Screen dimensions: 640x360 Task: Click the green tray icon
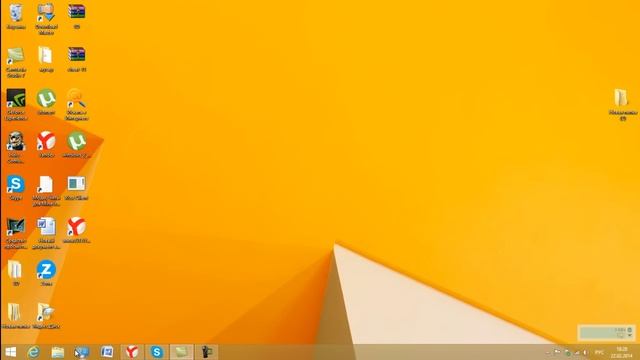[567, 353]
